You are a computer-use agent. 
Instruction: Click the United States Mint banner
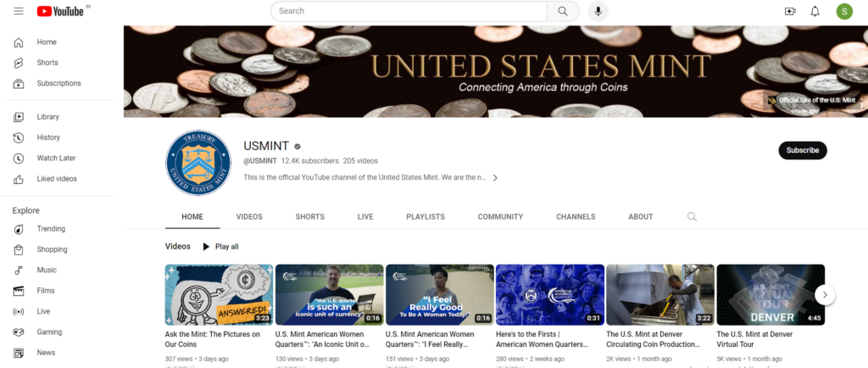click(x=495, y=71)
